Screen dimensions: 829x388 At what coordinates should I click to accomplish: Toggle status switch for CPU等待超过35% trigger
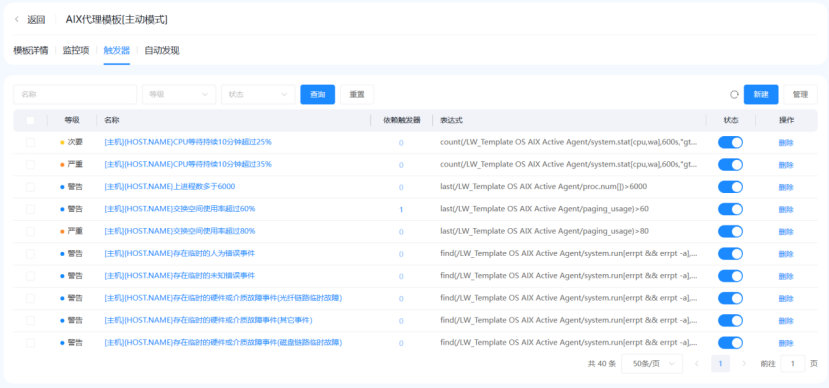[730, 164]
